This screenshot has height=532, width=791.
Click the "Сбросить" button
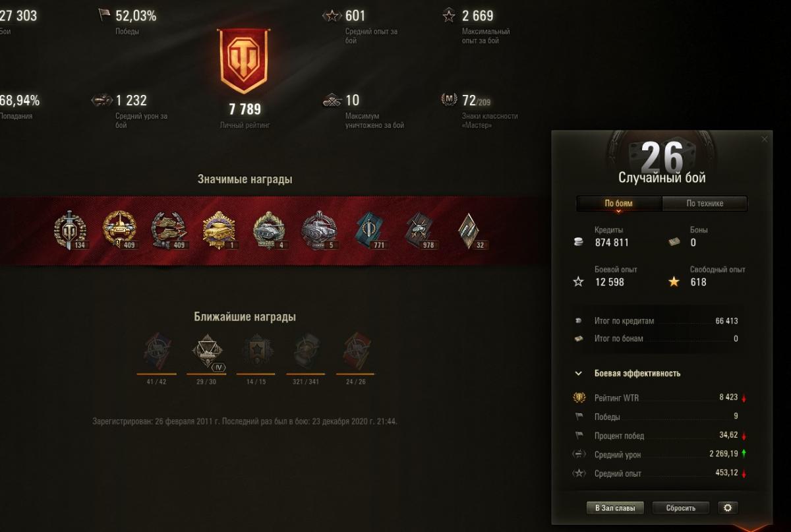pyautogui.click(x=682, y=508)
